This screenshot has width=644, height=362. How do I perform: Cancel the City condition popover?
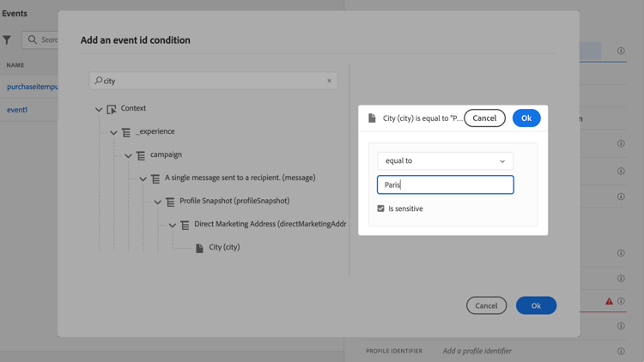pos(484,118)
